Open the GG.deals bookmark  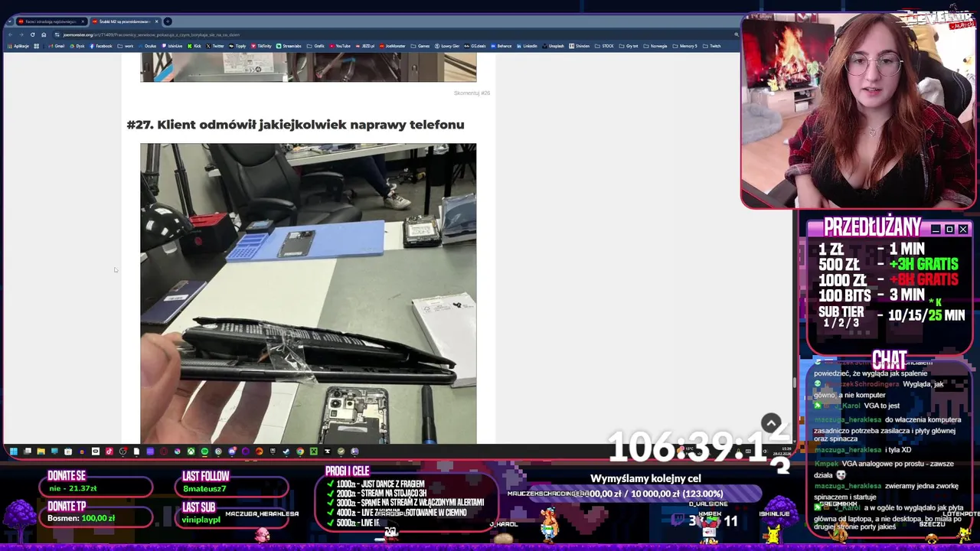475,46
